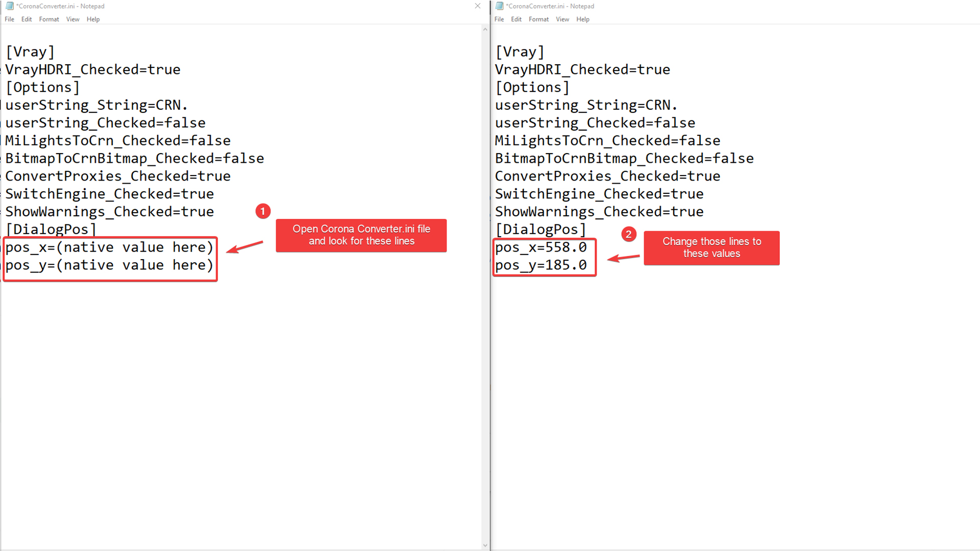
Task: Open Format menu in left Notepad window
Action: click(49, 19)
